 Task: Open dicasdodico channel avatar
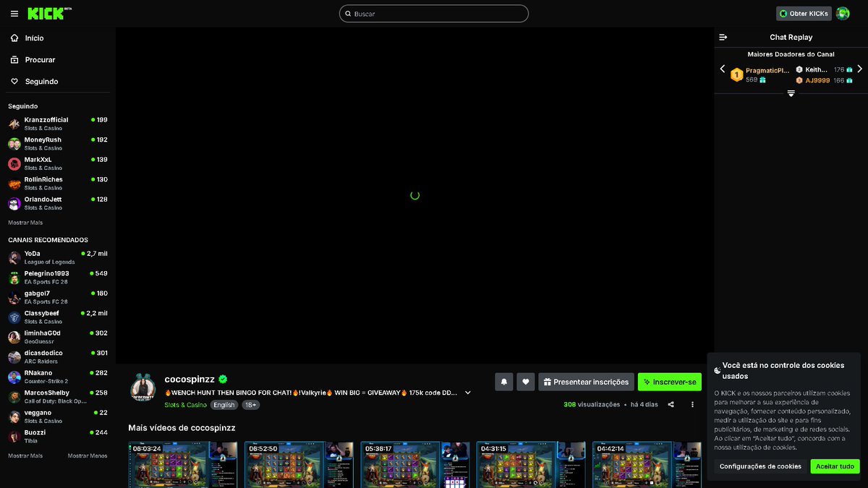14,357
